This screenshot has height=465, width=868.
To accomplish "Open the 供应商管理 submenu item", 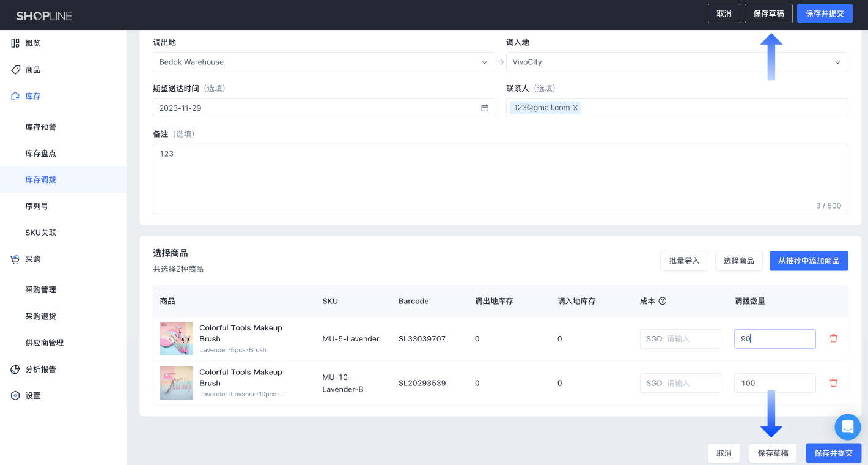I will click(x=45, y=343).
